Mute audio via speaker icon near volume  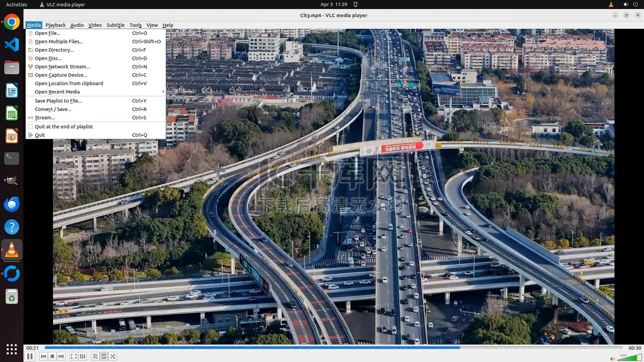tap(612, 359)
